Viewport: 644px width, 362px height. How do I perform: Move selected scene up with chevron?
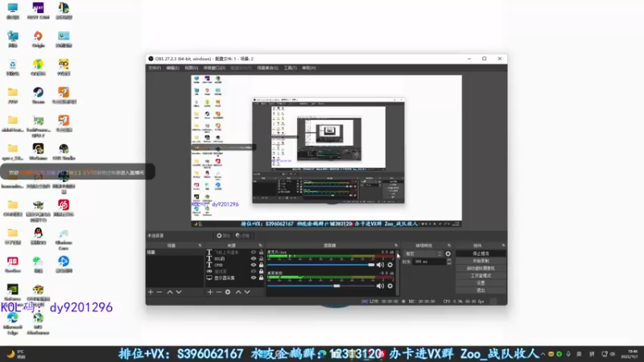(x=170, y=292)
